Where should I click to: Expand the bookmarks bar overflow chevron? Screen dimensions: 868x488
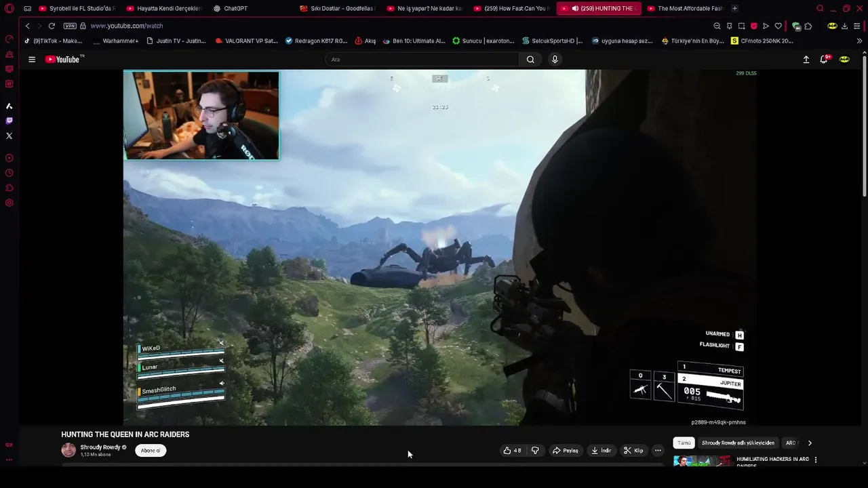(x=859, y=41)
